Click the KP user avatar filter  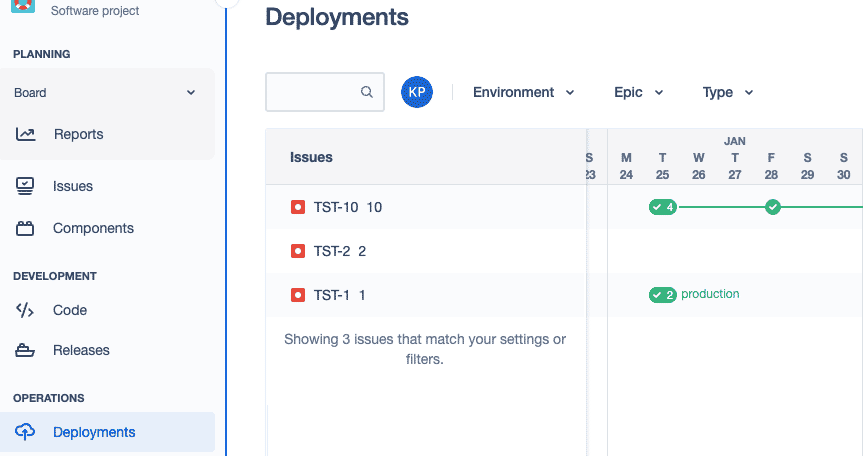click(417, 92)
